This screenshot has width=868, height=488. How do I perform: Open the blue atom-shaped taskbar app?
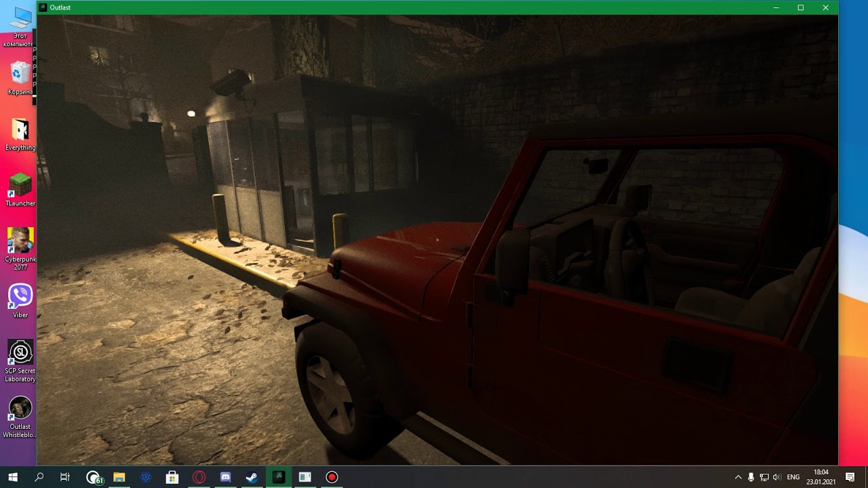click(x=146, y=477)
